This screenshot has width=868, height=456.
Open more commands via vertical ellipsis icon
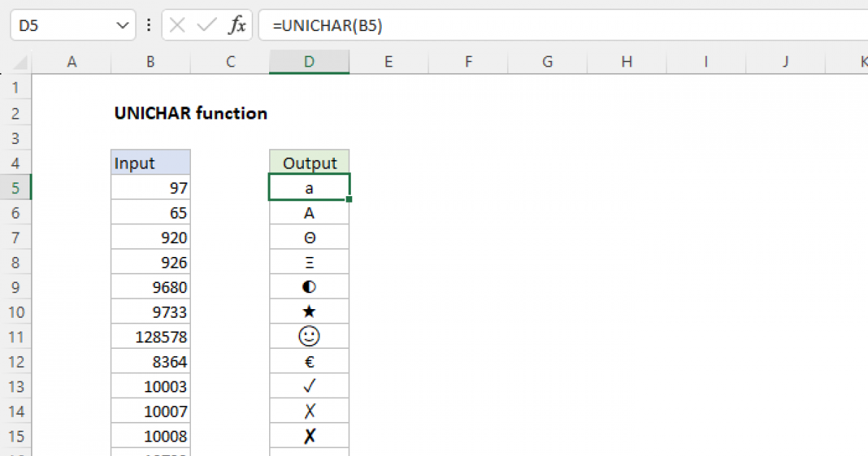click(148, 25)
